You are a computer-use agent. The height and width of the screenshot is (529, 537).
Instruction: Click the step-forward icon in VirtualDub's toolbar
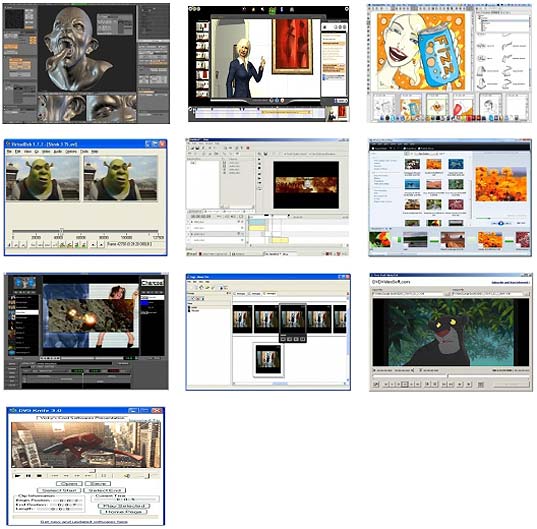[48, 244]
